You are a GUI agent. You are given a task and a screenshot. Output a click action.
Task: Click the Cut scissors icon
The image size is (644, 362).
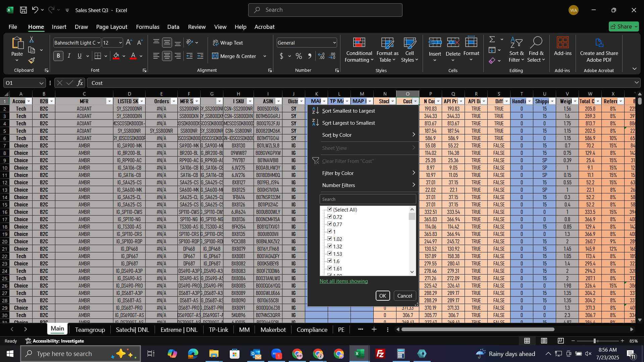(x=32, y=40)
